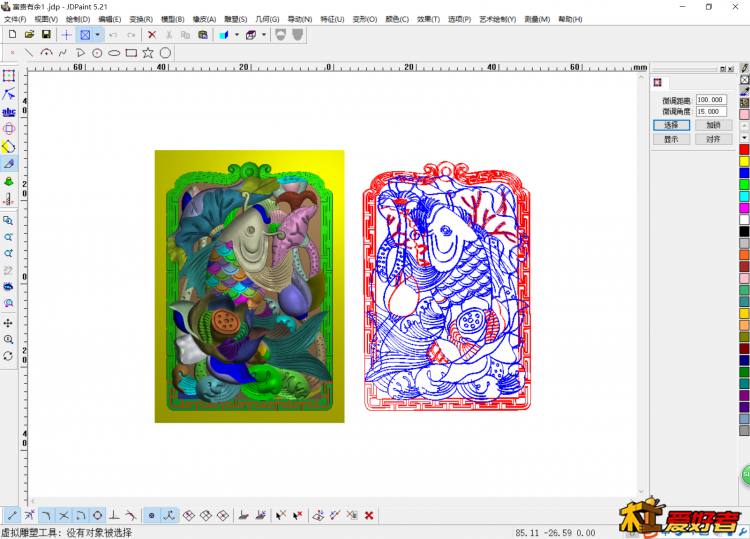Open dropdown arrow beside crossed-square view button

point(97,34)
